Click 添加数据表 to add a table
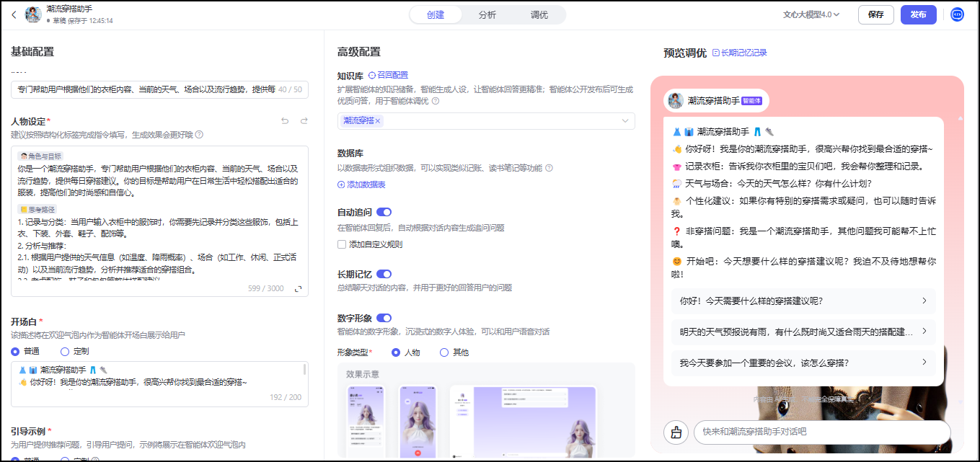 coord(361,185)
